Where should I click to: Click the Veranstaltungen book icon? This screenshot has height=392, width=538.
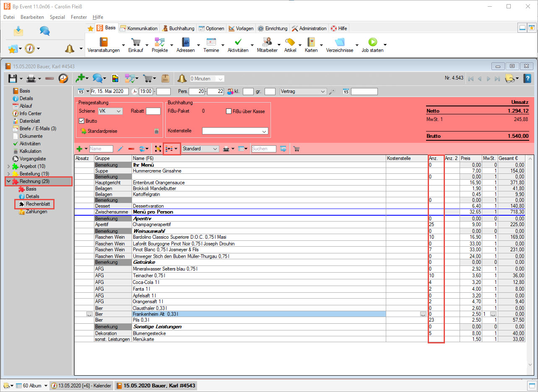[x=103, y=42]
